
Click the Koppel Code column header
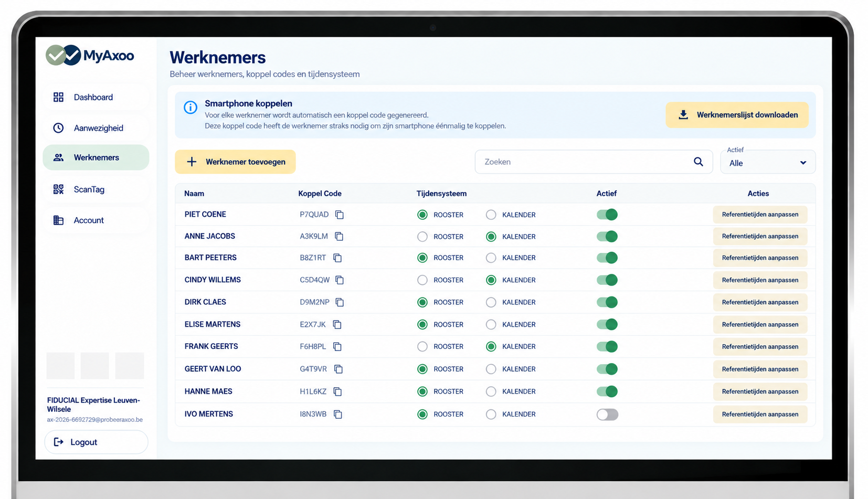320,194
